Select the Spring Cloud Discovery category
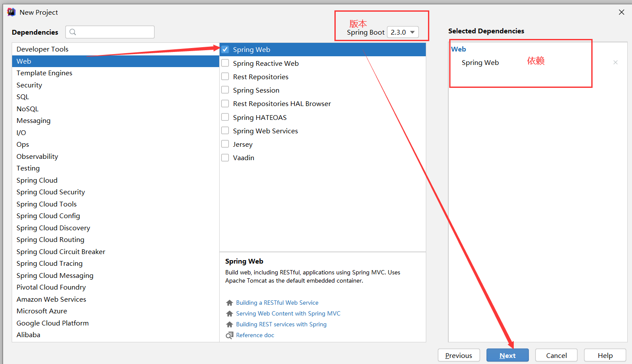Viewport: 632px width, 364px height. pyautogui.click(x=116, y=228)
